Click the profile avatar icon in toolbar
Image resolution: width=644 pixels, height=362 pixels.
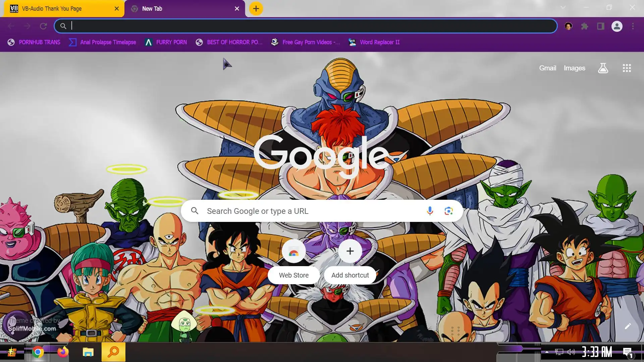(616, 26)
